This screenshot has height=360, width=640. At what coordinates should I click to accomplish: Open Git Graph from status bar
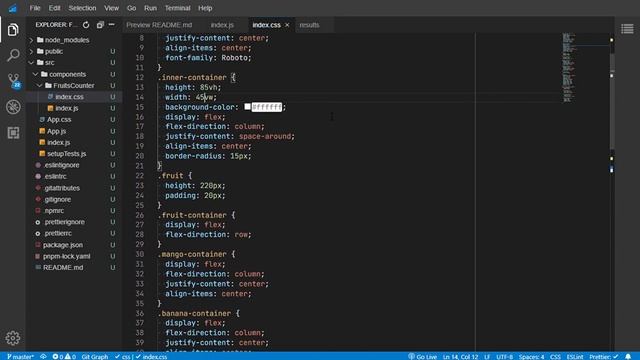95,356
